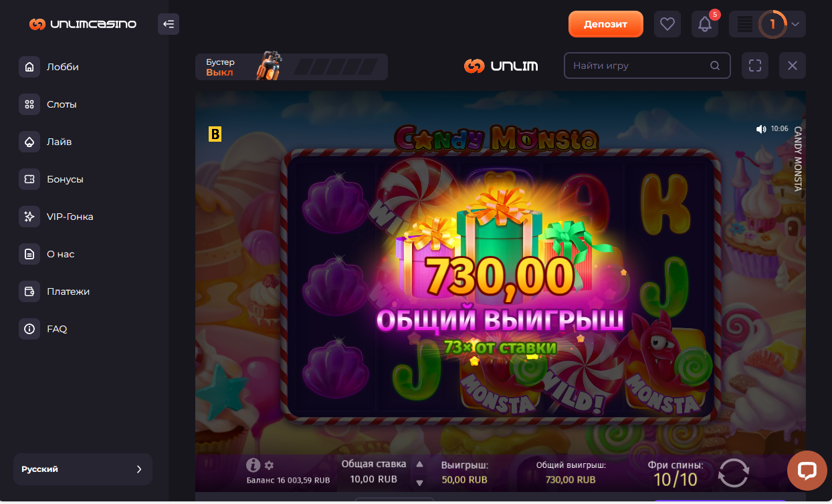Open the Русский language selector
The height and width of the screenshot is (504, 832).
click(x=83, y=469)
